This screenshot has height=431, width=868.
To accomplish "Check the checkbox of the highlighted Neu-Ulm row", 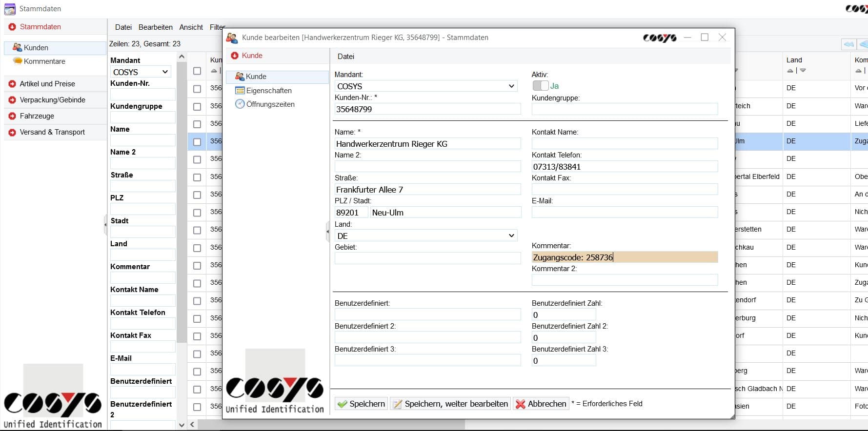I will point(197,142).
